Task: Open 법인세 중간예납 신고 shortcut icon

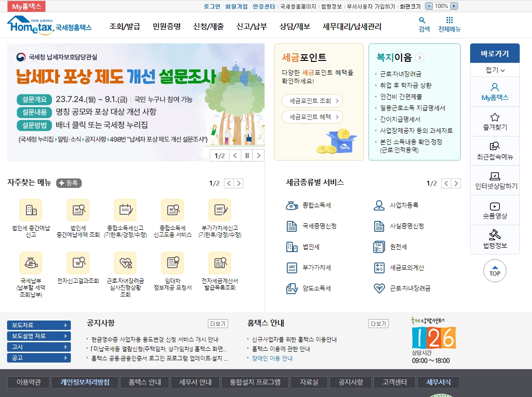Action: click(31, 210)
